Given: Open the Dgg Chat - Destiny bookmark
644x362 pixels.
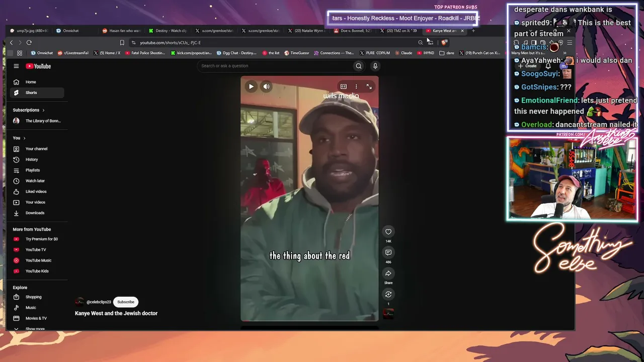Looking at the screenshot, I should click(x=236, y=53).
